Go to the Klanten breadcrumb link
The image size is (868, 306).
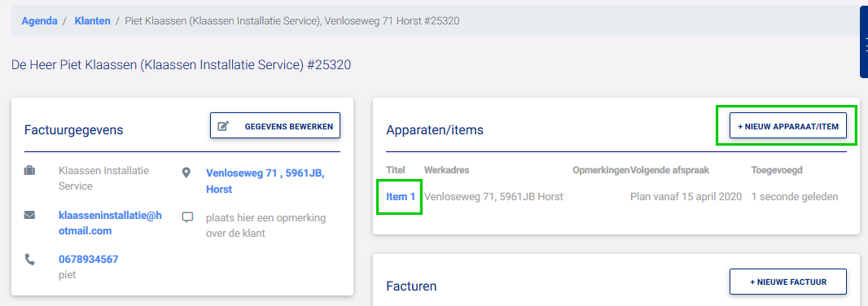click(93, 21)
